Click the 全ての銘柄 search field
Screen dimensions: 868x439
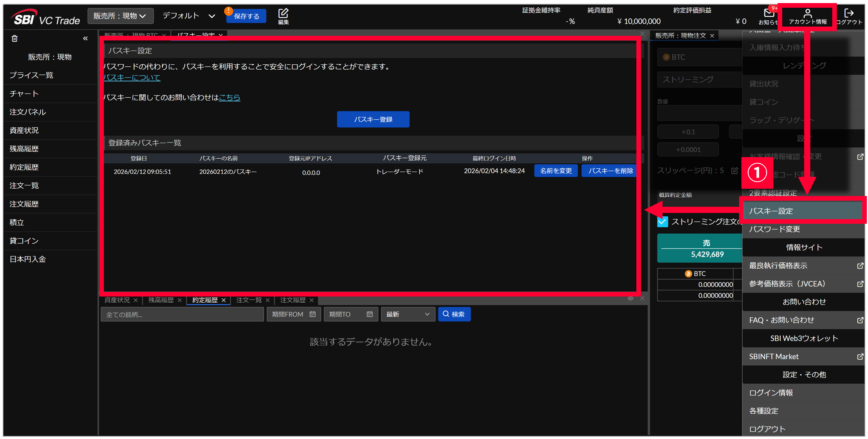(182, 314)
